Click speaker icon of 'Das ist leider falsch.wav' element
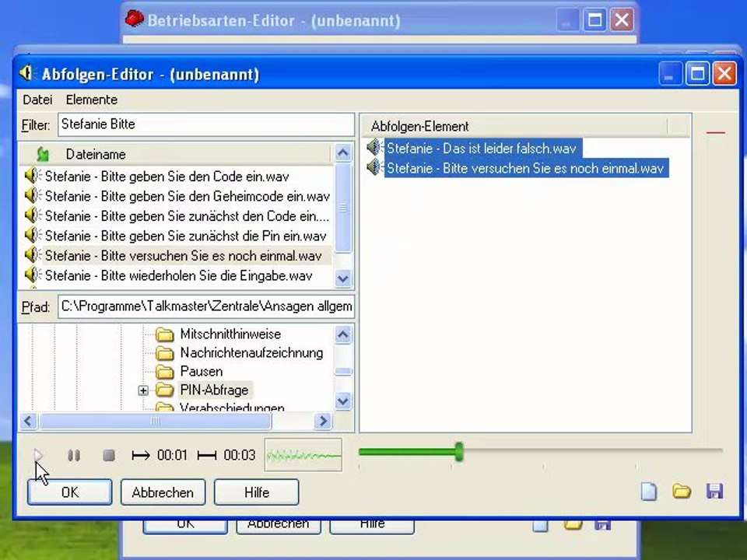Screen dimensions: 747x560 [x=375, y=148]
